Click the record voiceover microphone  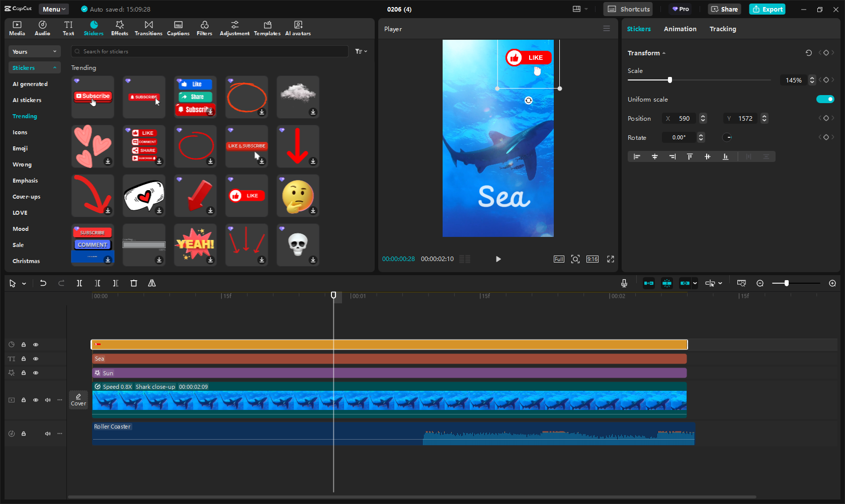tap(624, 283)
